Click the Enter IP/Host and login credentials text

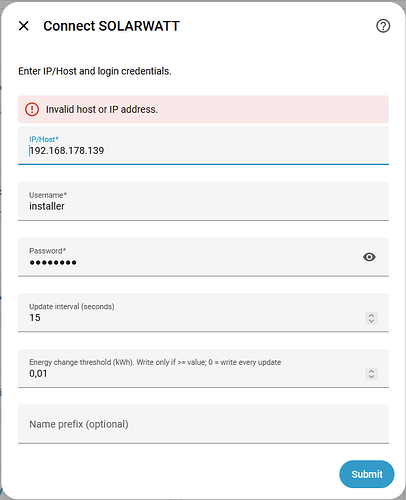[95, 71]
